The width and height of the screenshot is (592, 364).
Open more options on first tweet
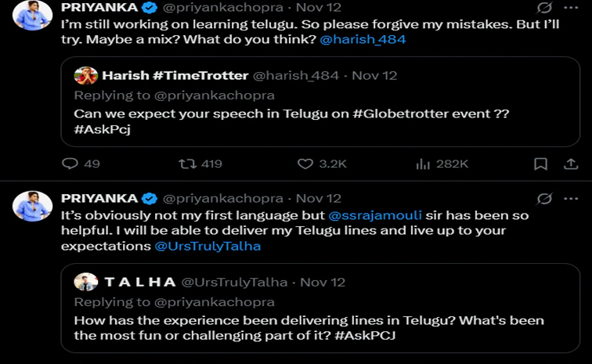click(x=569, y=9)
